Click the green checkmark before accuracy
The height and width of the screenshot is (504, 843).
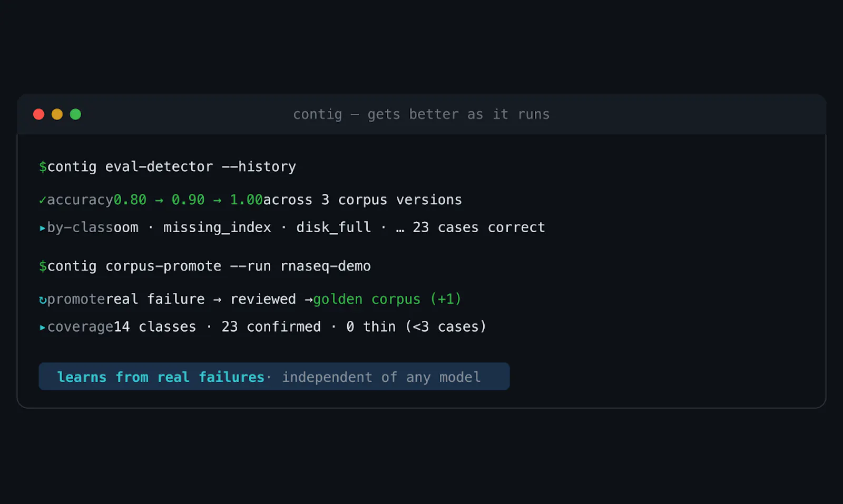tap(43, 200)
